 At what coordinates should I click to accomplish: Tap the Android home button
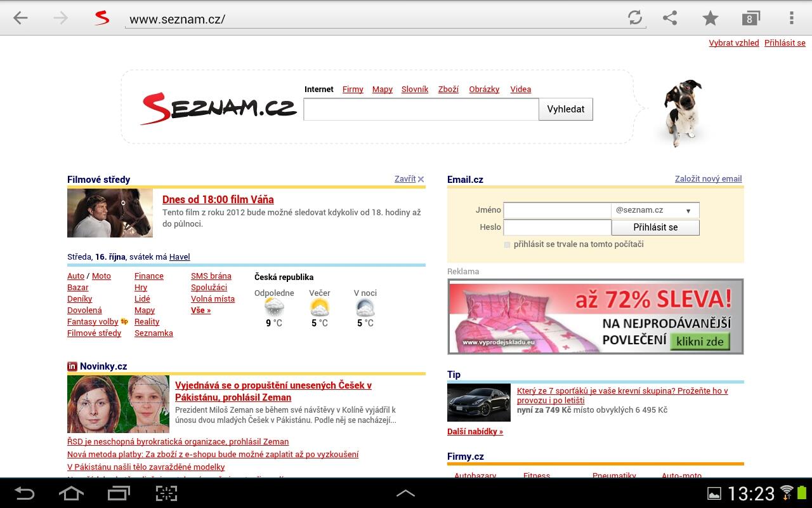(71, 493)
